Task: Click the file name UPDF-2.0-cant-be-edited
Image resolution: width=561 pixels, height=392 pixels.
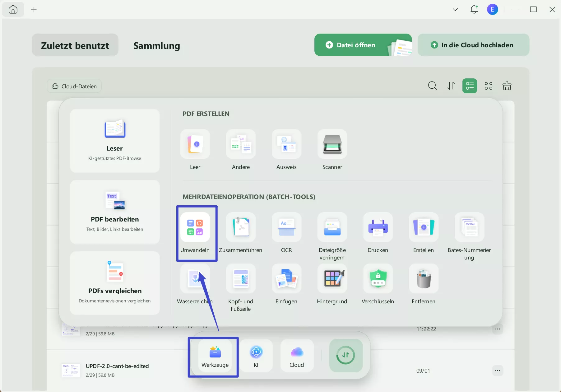Action: coord(117,366)
